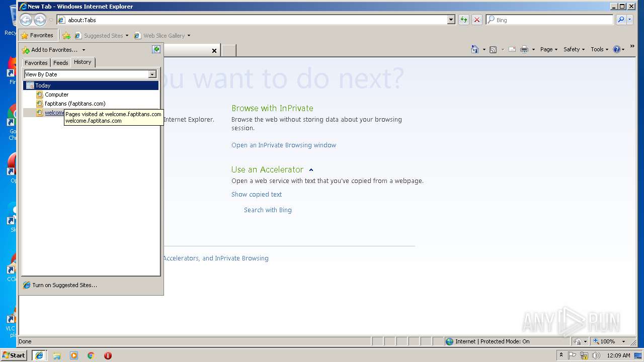The image size is (644, 362).
Task: Click the Stop loading X icon
Action: [477, 20]
